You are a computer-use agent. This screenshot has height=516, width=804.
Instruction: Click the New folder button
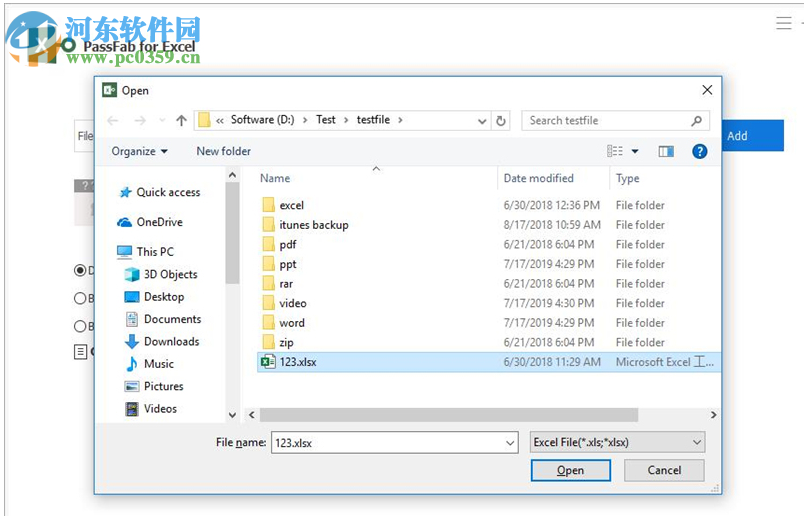(x=224, y=151)
